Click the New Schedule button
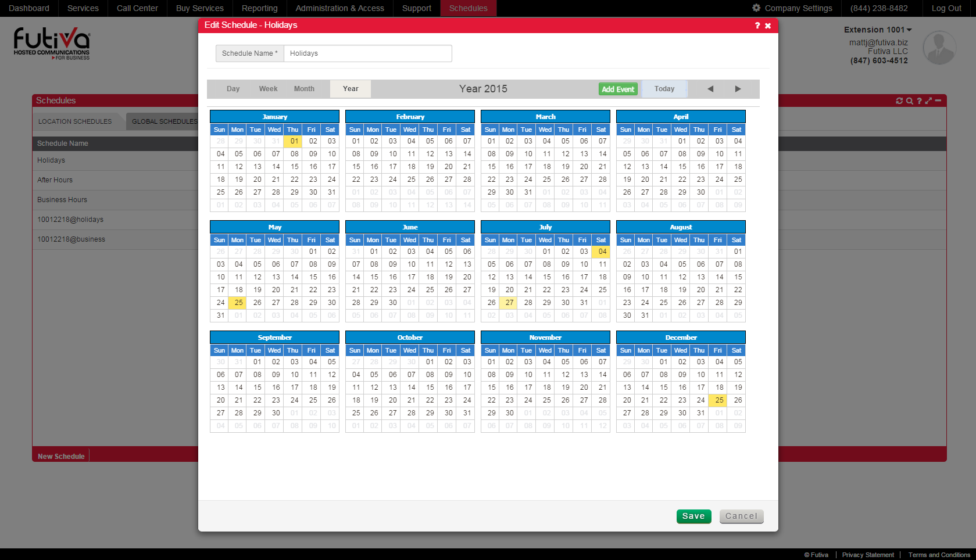The width and height of the screenshot is (976, 560). 61,456
